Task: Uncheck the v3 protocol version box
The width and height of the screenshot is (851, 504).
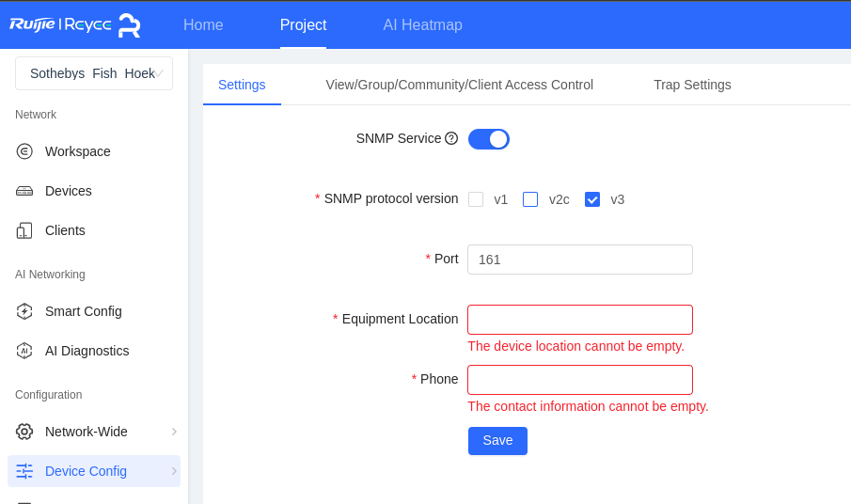Action: tap(592, 199)
